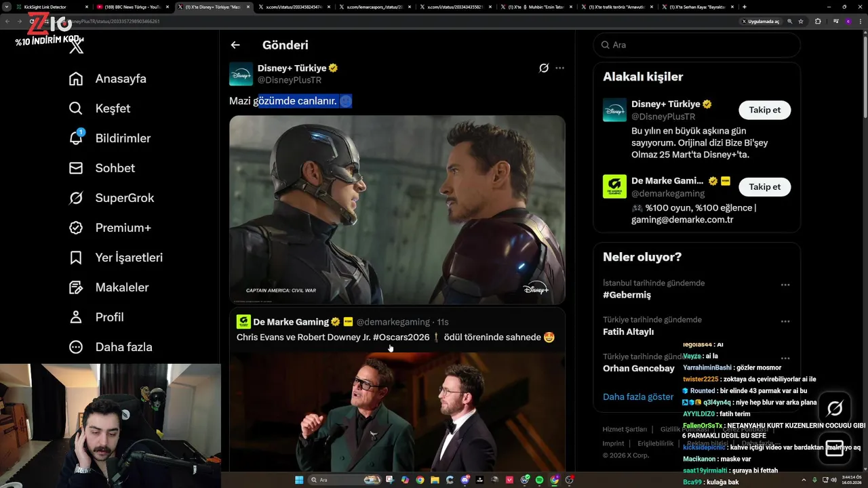
Task: Open options menu for the #Gebermiş trend
Action: [785, 285]
